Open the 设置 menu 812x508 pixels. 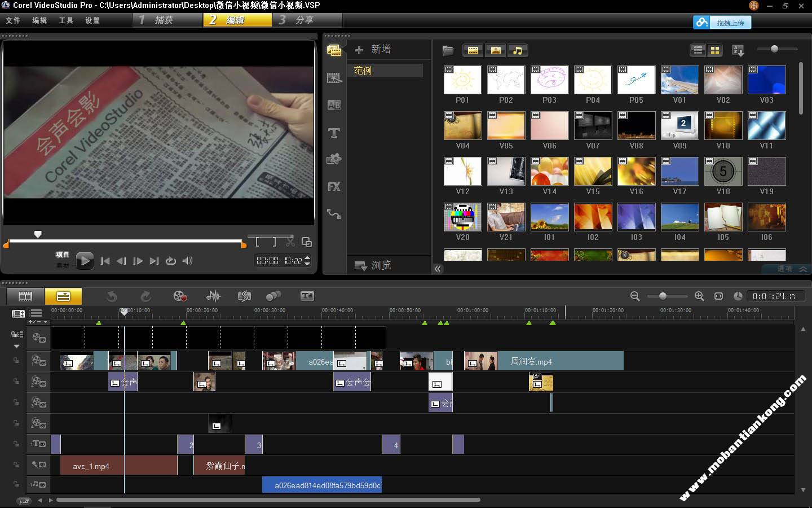[92, 20]
